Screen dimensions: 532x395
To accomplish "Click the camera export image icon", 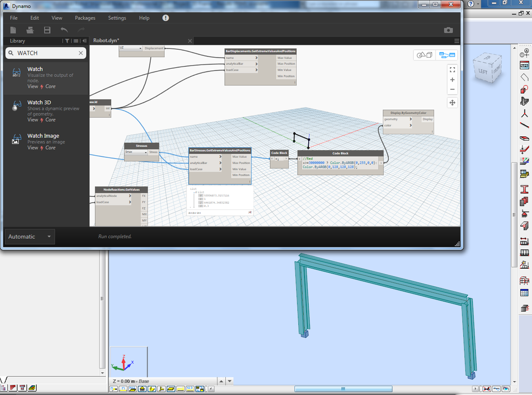I will [x=448, y=30].
